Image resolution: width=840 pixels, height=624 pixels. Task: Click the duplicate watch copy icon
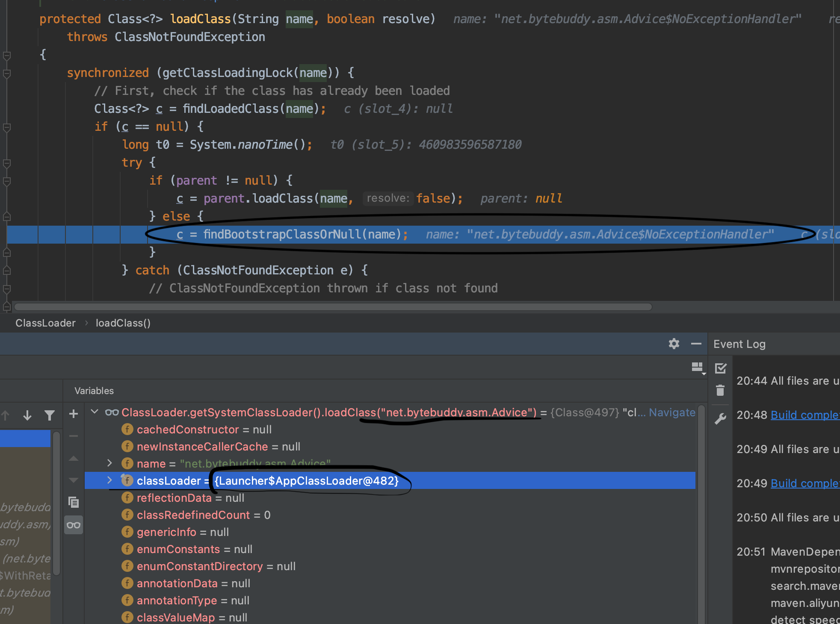(x=74, y=502)
